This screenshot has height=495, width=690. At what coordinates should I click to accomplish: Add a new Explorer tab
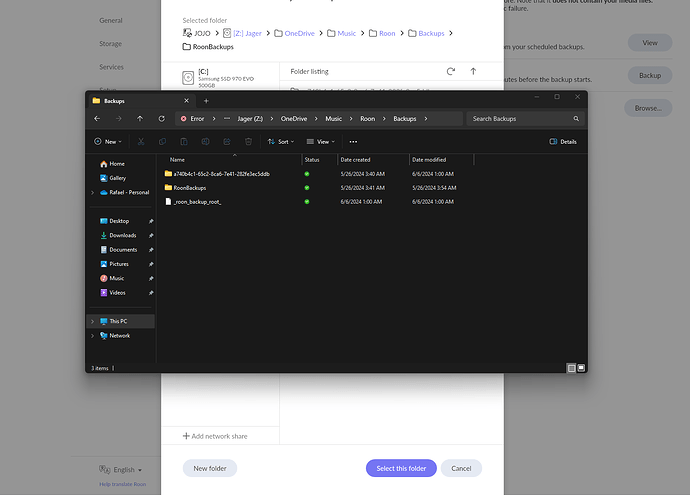pos(206,101)
